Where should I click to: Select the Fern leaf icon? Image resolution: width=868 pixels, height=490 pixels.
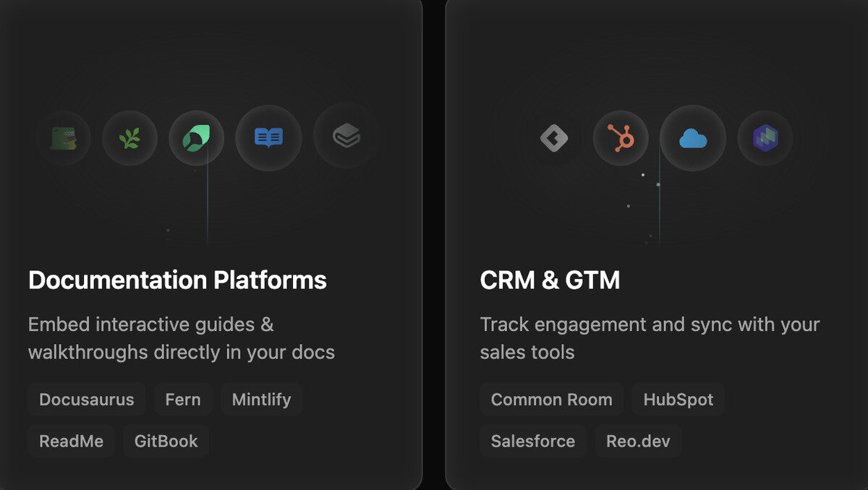pos(129,137)
